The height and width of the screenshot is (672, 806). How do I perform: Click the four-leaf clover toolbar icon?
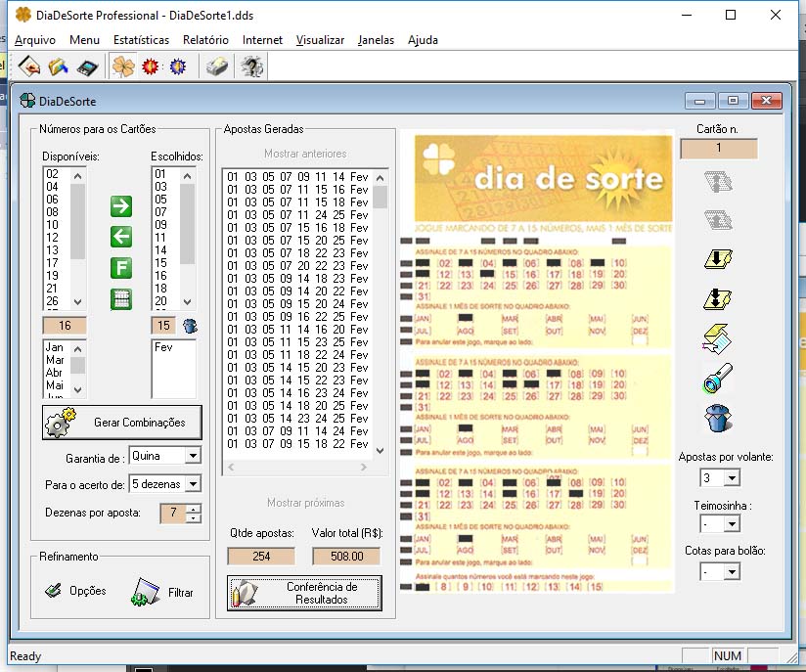tap(123, 67)
